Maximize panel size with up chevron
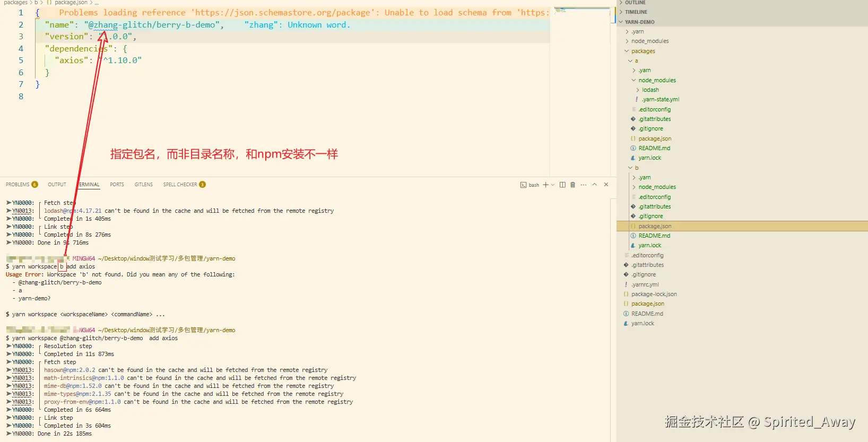 pyautogui.click(x=595, y=185)
